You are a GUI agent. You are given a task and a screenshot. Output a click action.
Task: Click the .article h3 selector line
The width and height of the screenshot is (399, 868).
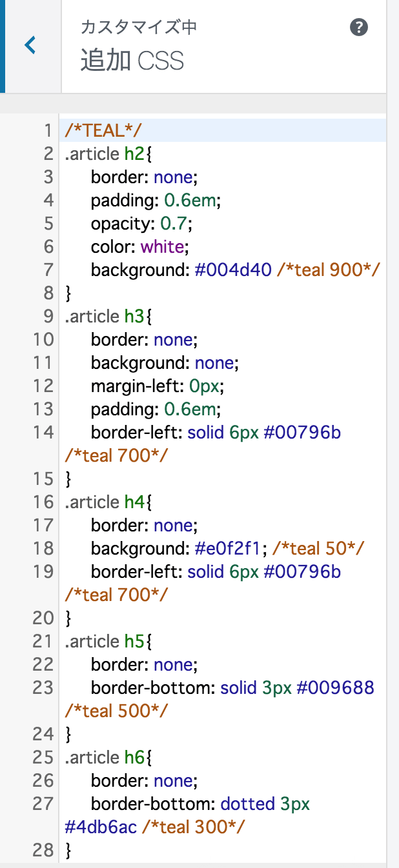click(108, 317)
